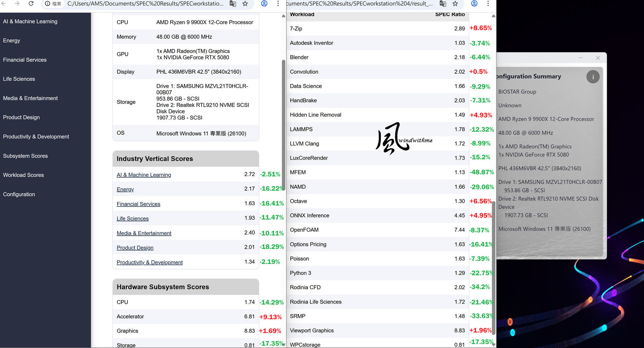Go to Configuration in the sidebar
The width and height of the screenshot is (644, 348).
pyautogui.click(x=19, y=194)
